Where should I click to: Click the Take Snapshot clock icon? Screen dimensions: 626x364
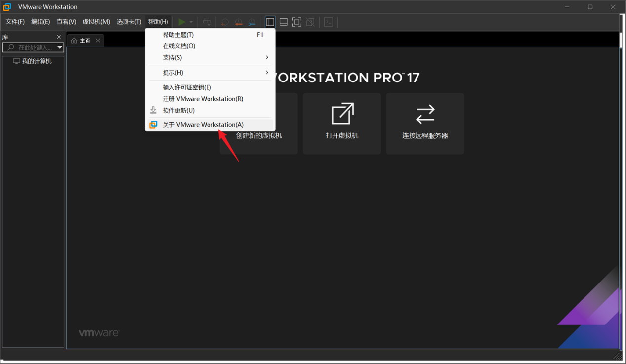(225, 22)
